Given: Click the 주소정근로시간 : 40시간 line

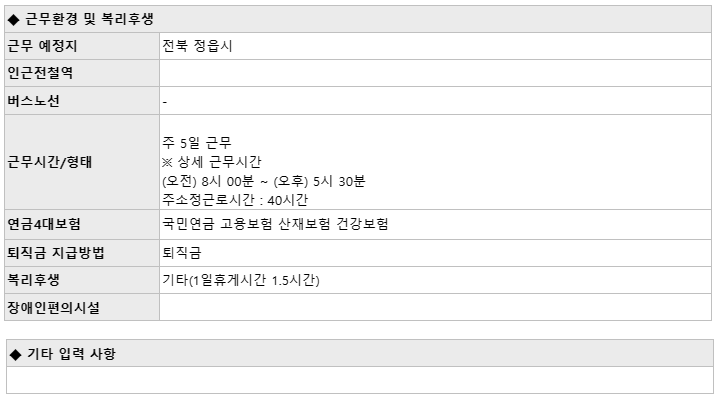Looking at the screenshot, I should coord(235,200).
